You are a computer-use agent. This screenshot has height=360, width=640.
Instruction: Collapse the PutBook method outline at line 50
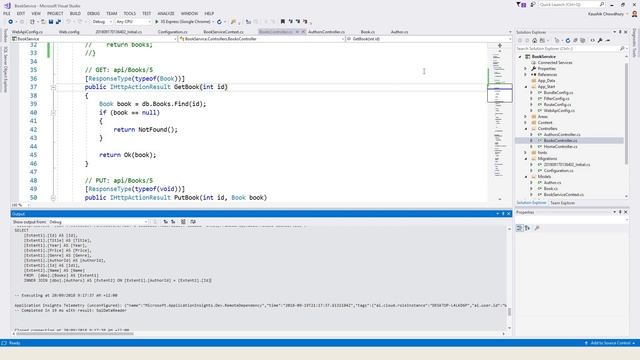coord(53,198)
